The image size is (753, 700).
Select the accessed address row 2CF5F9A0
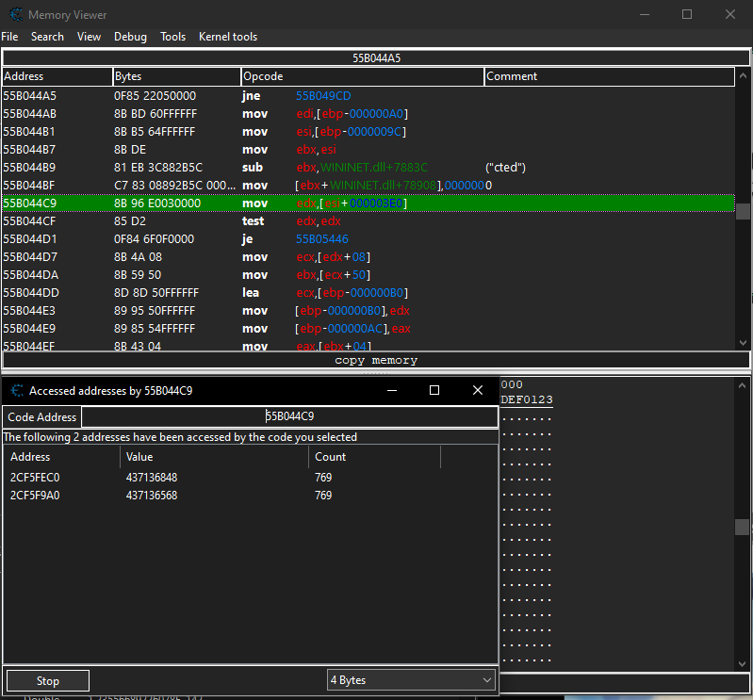pos(250,495)
